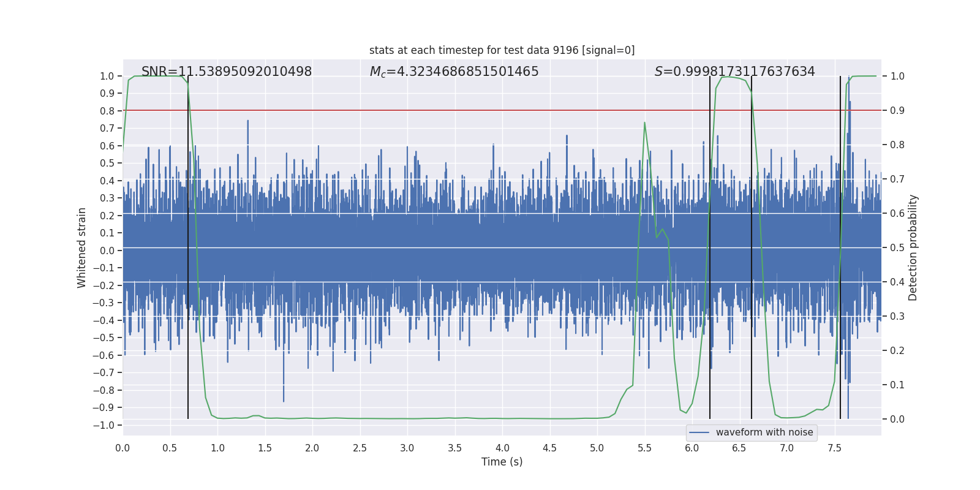Click the plot title about test data 9196
Screen dimensions: 980x490
502,50
